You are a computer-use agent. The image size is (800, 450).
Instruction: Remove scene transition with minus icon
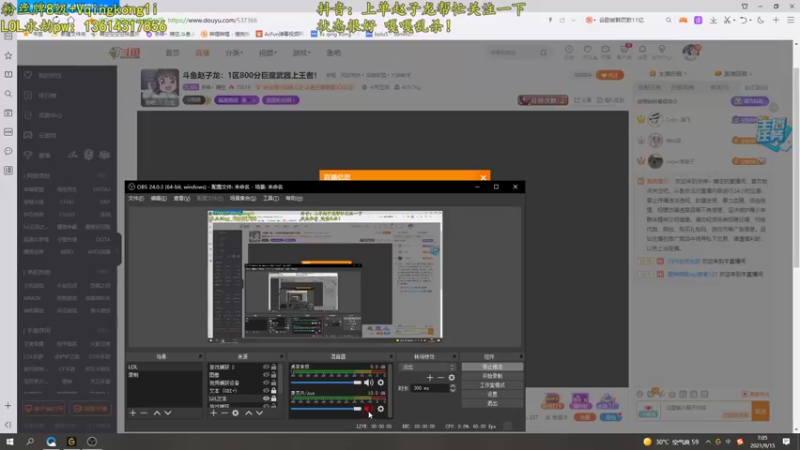[441, 378]
